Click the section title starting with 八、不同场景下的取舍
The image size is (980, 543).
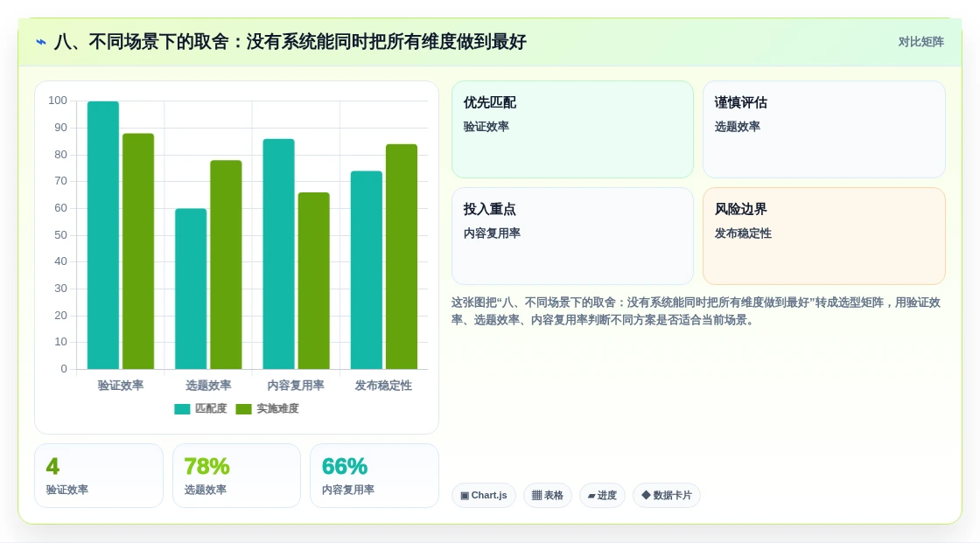click(290, 42)
